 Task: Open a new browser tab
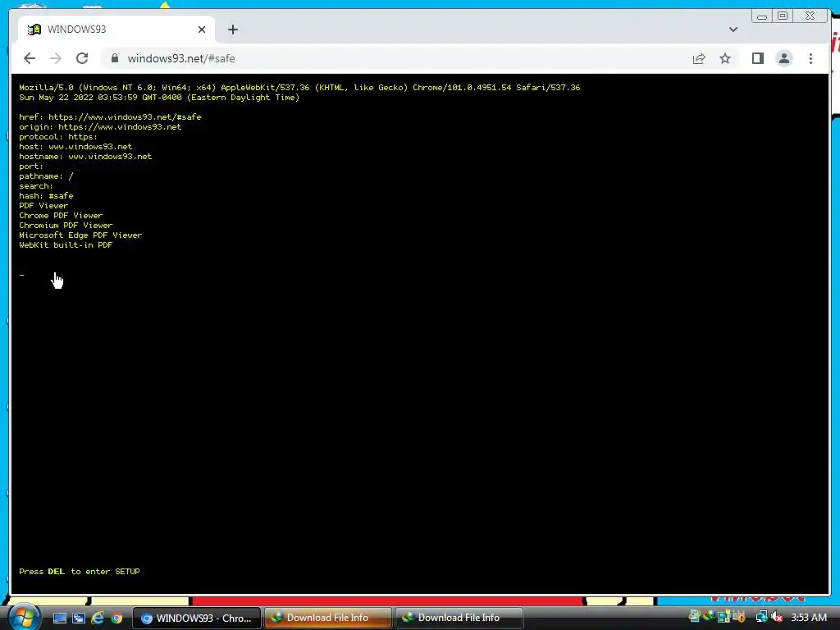click(232, 30)
